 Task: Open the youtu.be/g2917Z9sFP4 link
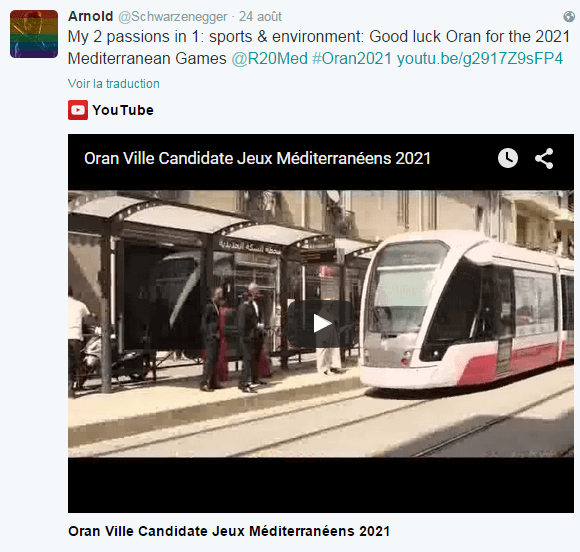480,58
